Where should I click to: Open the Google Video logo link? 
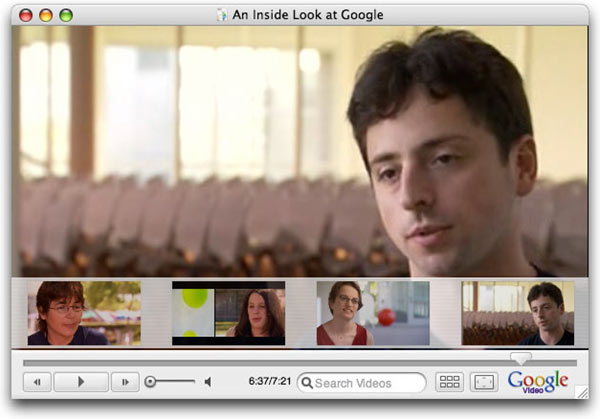pos(538,382)
